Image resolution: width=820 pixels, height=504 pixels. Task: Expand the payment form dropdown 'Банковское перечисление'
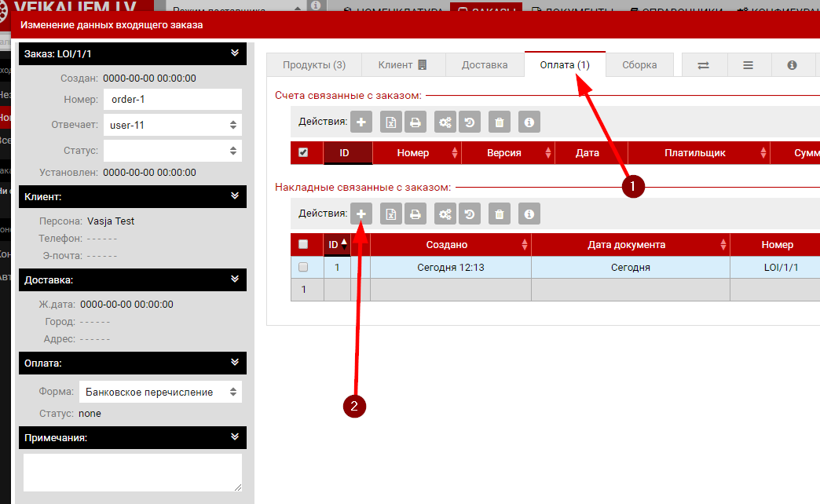click(x=160, y=392)
